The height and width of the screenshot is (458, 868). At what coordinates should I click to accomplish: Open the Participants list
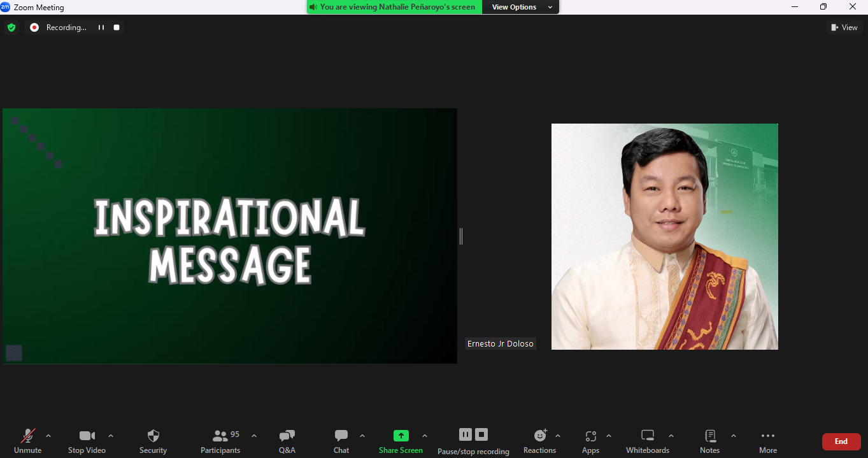220,436
